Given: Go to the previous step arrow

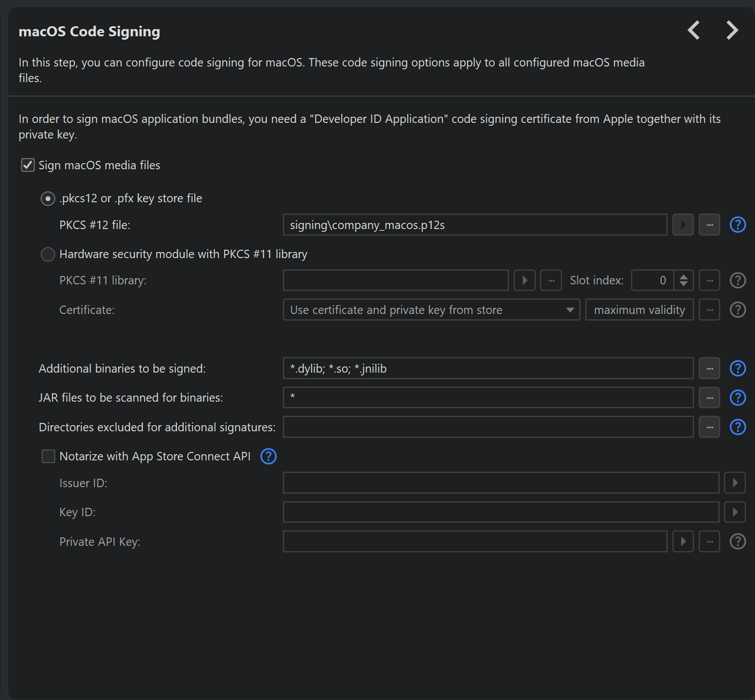Looking at the screenshot, I should [694, 30].
